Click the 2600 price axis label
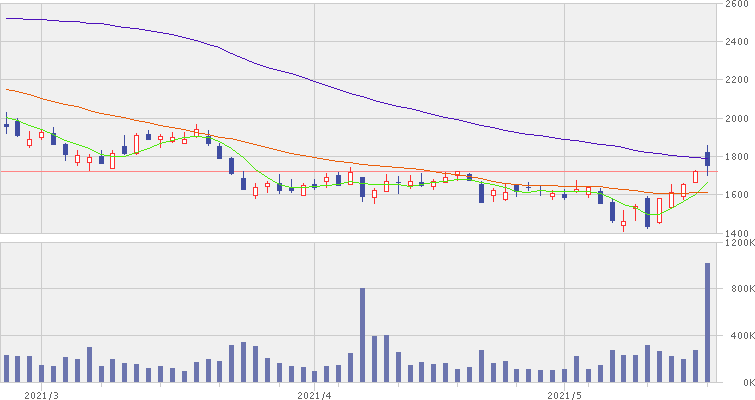Viewport: 755px width, 400px height. pyautogui.click(x=739, y=5)
